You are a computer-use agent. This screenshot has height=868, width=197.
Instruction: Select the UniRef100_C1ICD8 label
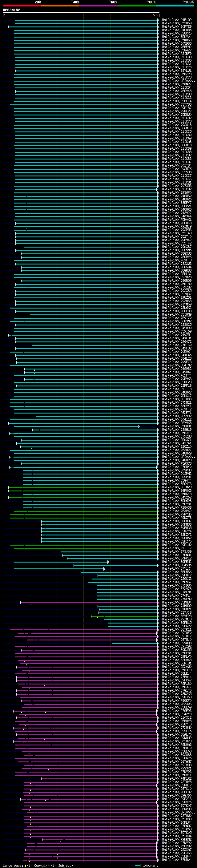[x=177, y=57]
